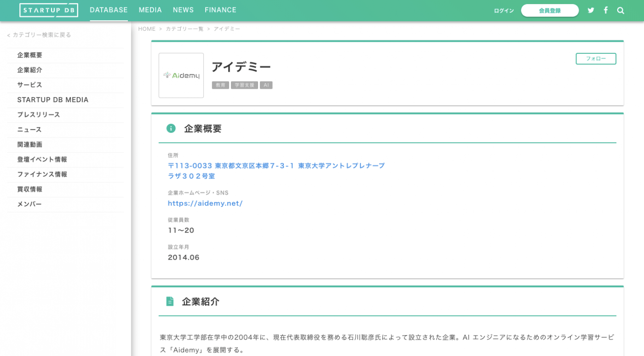
Task: Open the company address link 〒113-0033
Action: [276, 171]
